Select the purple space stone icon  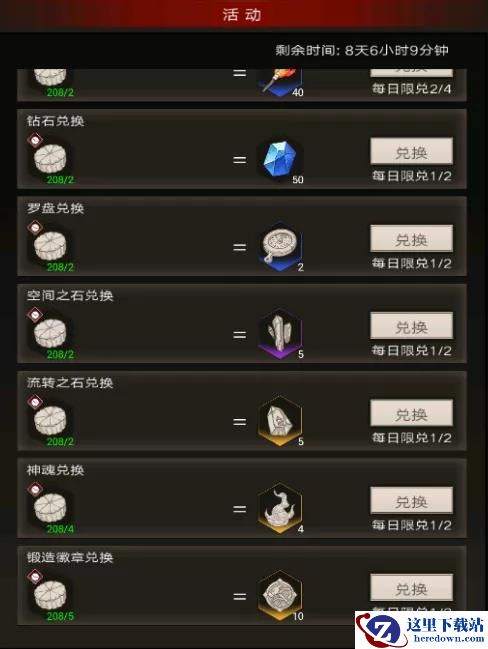point(281,334)
